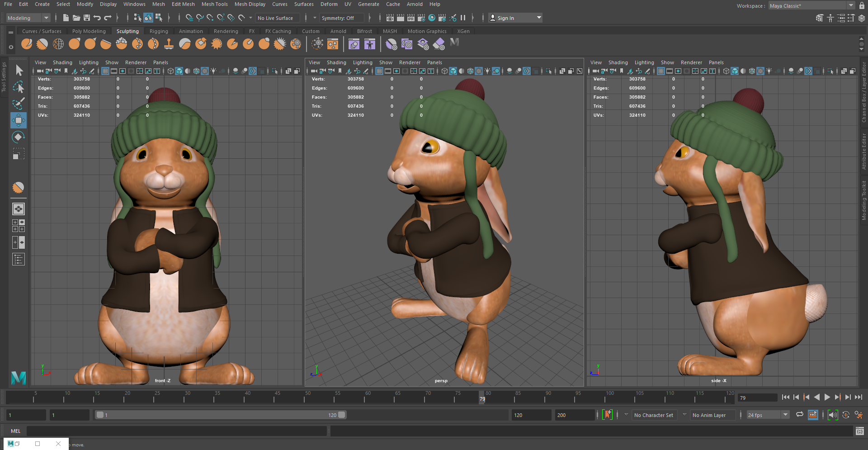Open the Four View layout icon
This screenshot has width=868, height=450.
tap(18, 226)
